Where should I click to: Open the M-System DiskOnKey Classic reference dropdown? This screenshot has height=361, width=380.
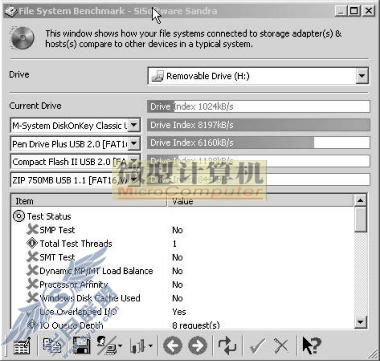pos(133,125)
